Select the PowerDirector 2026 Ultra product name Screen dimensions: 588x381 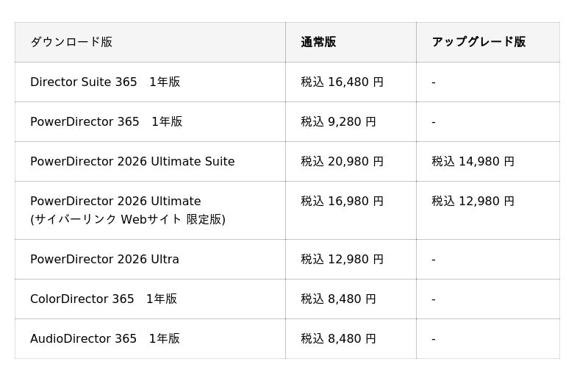[104, 259]
